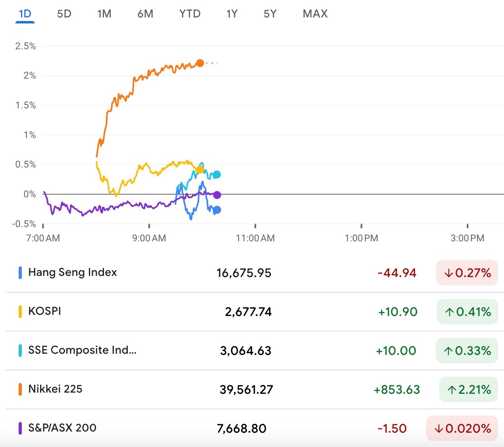
Task: Click the blue Hang Seng endpoint dot
Action: pos(217,210)
